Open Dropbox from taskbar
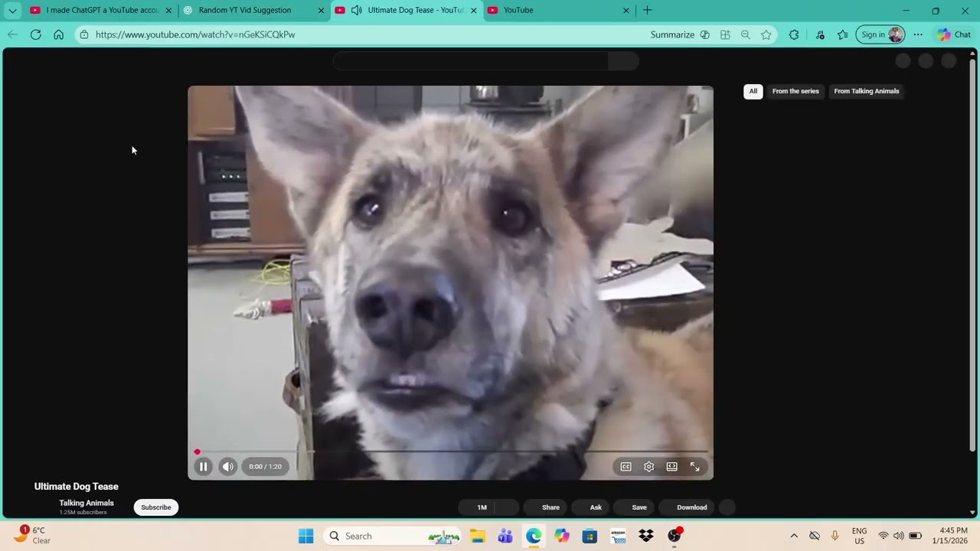Image resolution: width=980 pixels, height=551 pixels. click(x=646, y=536)
